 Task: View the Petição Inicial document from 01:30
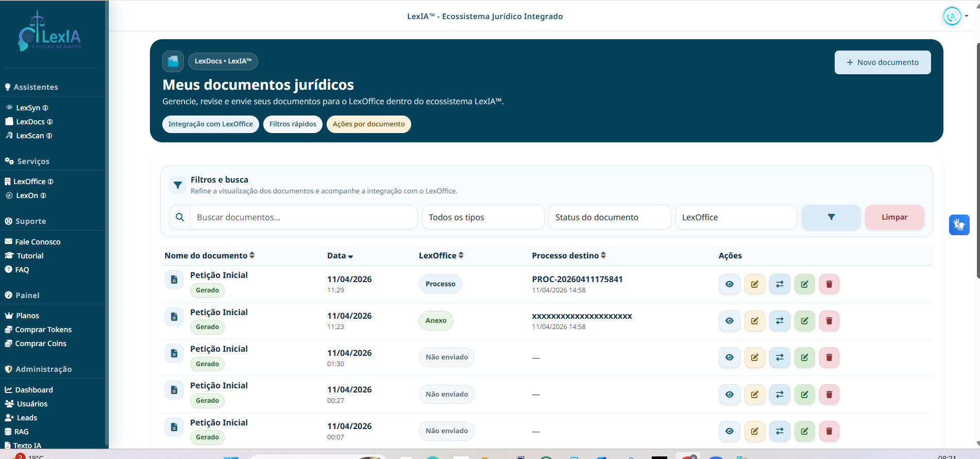coord(729,357)
